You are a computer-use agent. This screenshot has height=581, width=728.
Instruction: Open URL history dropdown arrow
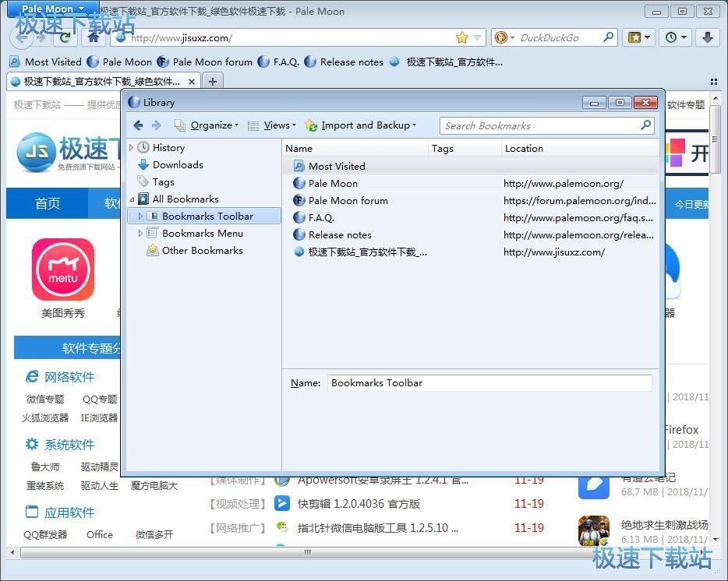477,37
